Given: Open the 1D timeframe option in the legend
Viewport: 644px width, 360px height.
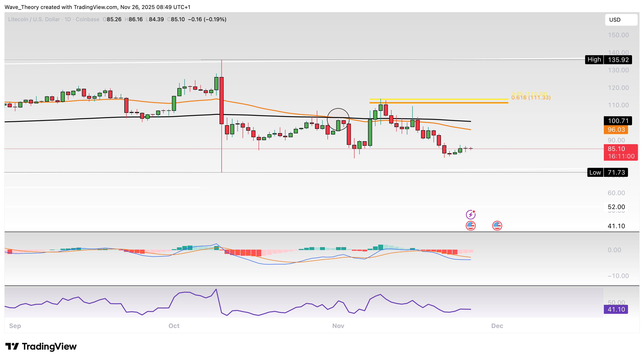Looking at the screenshot, I should [x=67, y=19].
